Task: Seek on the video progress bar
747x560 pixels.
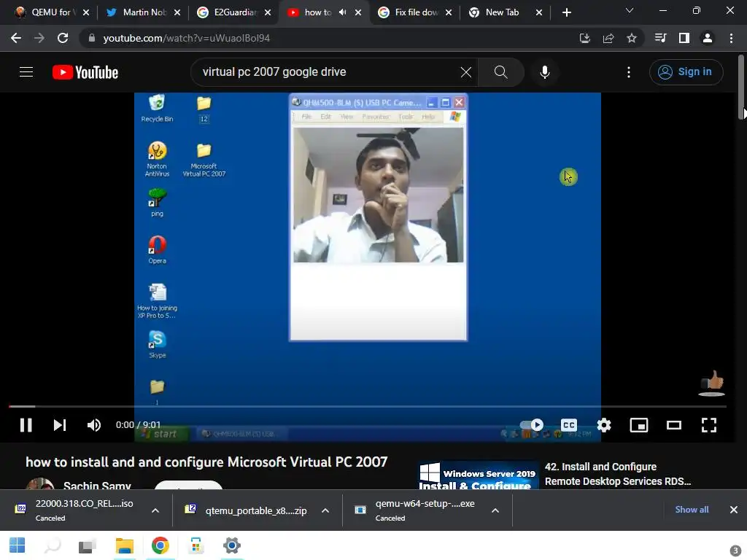Action: [x=368, y=406]
